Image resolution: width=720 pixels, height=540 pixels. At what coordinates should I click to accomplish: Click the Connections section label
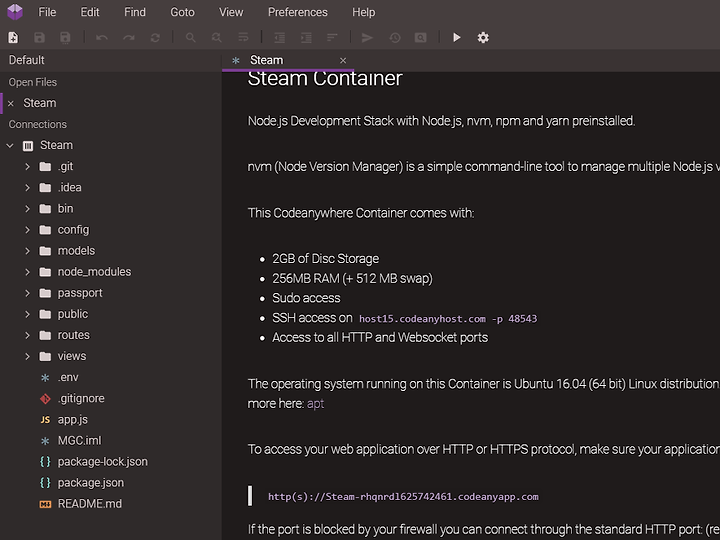tap(38, 124)
